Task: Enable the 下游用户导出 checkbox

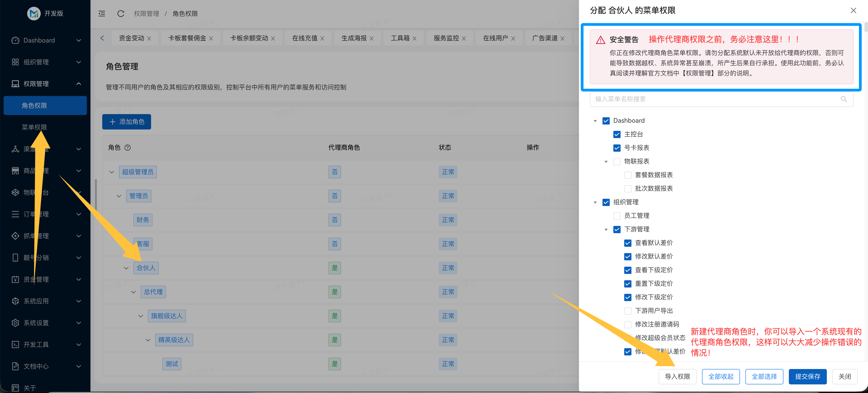Action: pos(627,311)
